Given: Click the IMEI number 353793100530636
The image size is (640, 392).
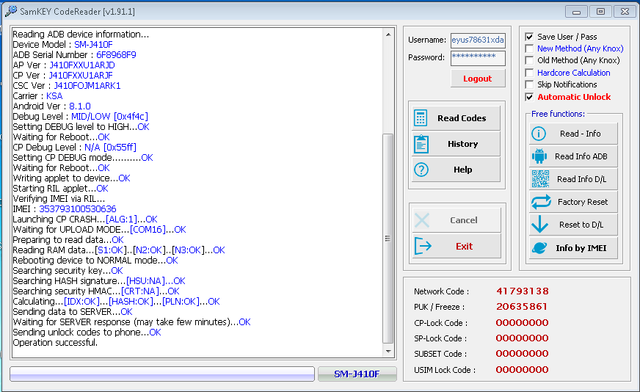Looking at the screenshot, I should pos(78,209).
